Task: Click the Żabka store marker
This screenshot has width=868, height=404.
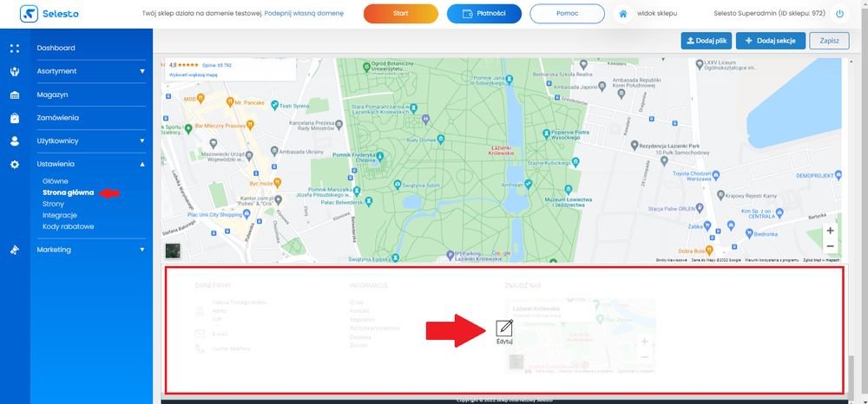Action: (x=707, y=225)
